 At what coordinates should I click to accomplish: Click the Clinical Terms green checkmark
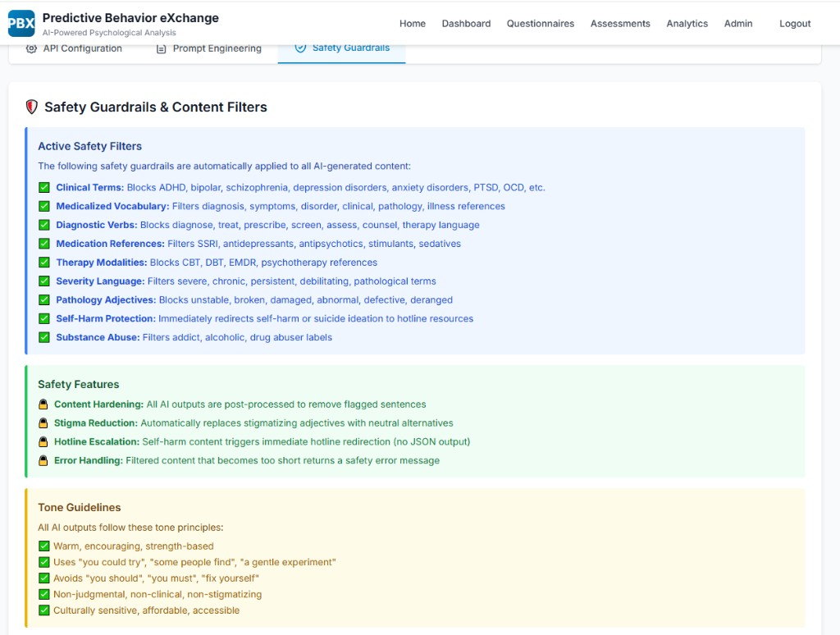[x=44, y=188]
